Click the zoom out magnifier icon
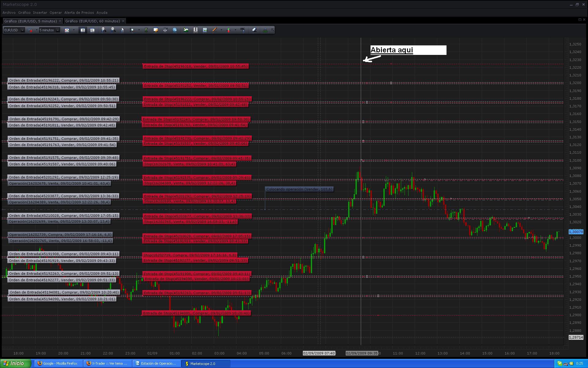The width and height of the screenshot is (588, 368). pyautogui.click(x=113, y=30)
